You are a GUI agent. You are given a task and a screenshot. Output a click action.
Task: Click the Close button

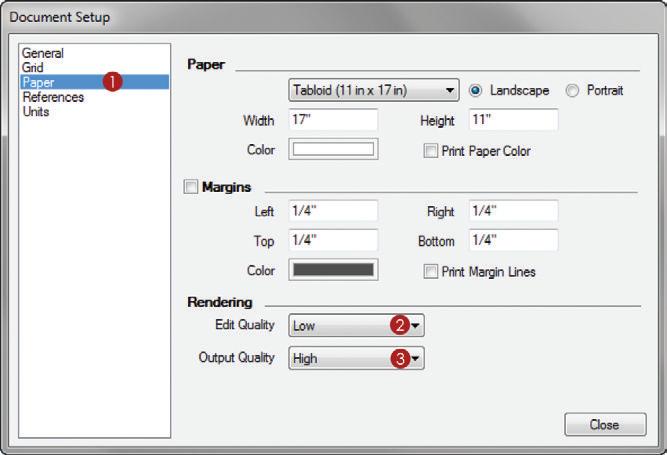(605, 424)
